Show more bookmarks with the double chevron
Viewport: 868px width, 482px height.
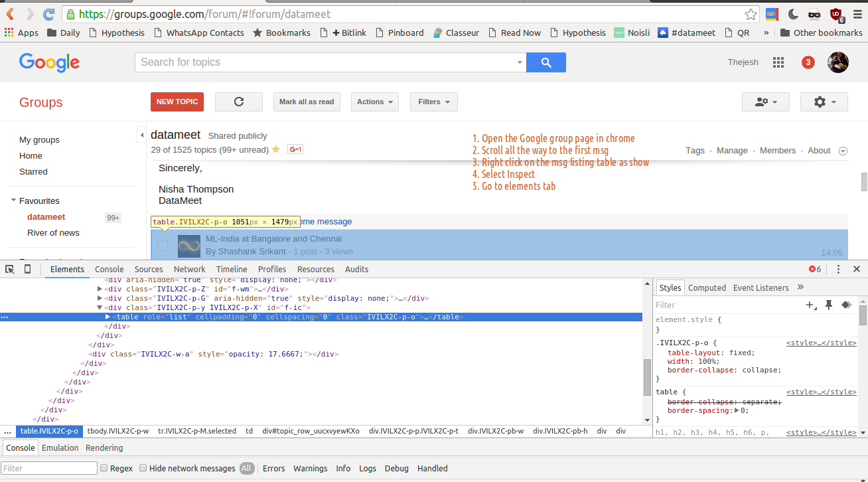(x=766, y=33)
